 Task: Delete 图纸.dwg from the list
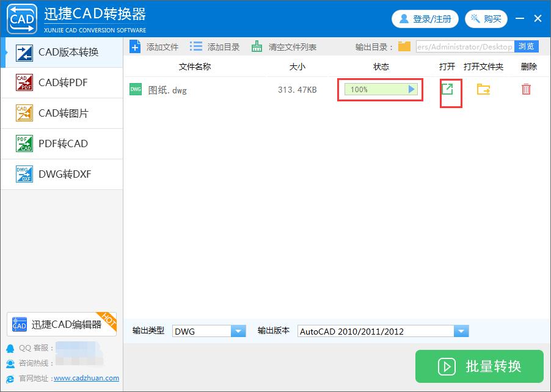(x=526, y=90)
